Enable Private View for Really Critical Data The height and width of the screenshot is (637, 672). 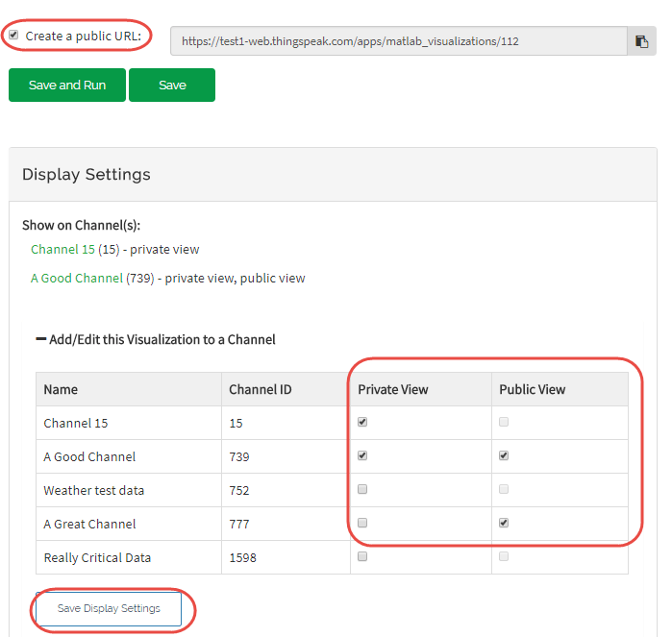[362, 556]
